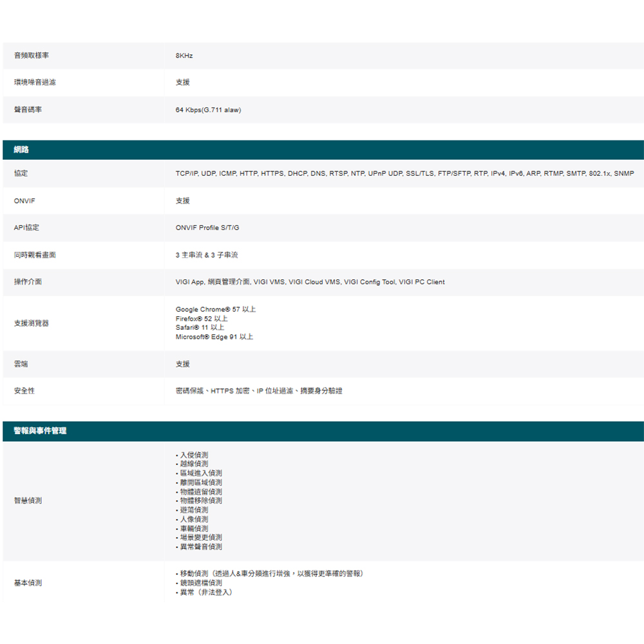Screen dimensions: 644x644
Task: Click the 協定 row label
Action: (21, 174)
